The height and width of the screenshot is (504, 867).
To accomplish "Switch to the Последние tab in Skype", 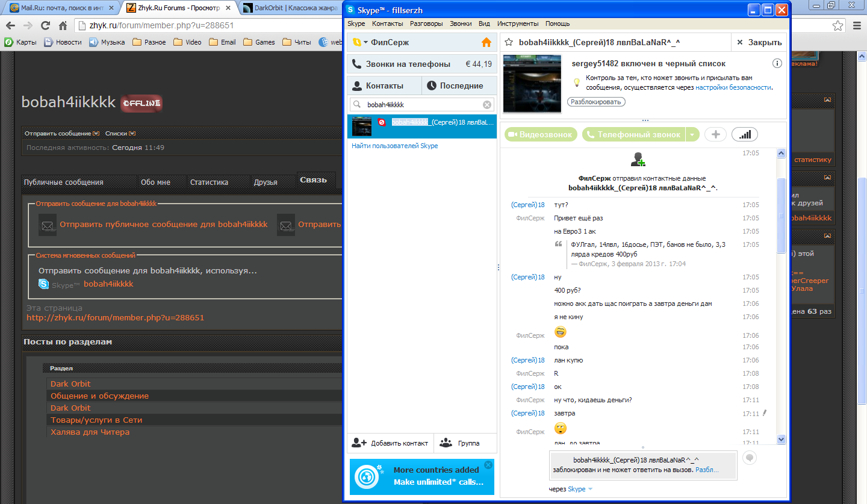I will [459, 86].
